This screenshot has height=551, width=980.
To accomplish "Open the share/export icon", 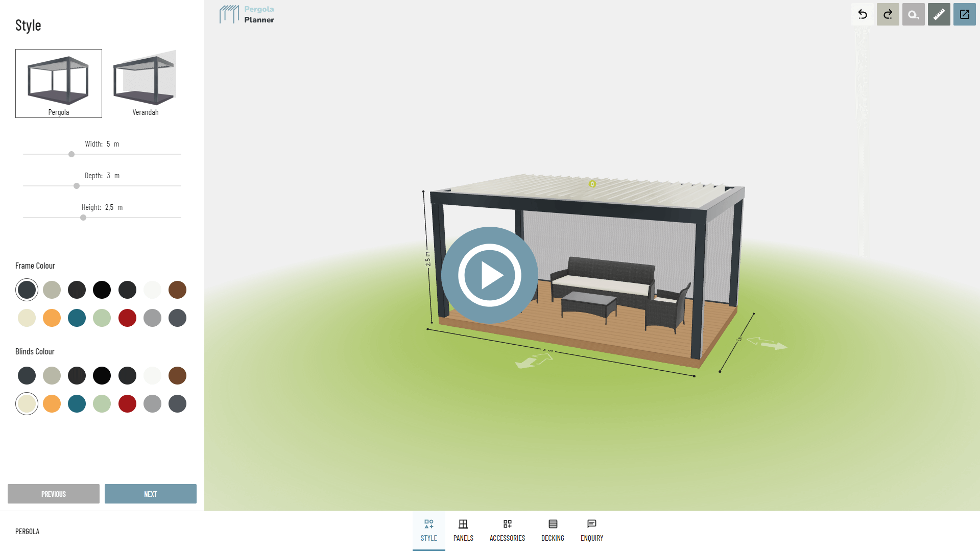I will click(x=965, y=14).
